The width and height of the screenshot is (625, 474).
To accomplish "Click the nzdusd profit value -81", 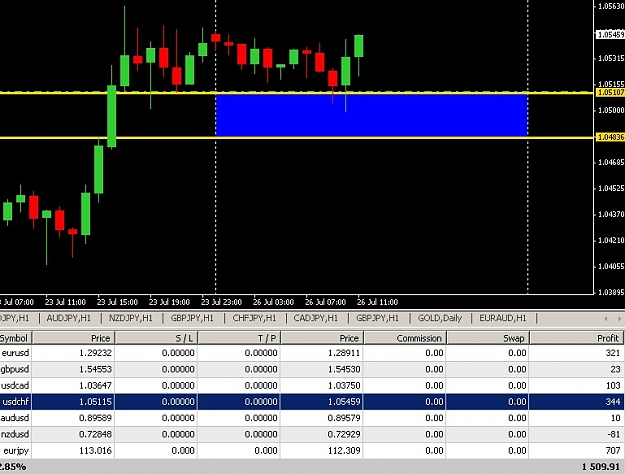I will 614,434.
